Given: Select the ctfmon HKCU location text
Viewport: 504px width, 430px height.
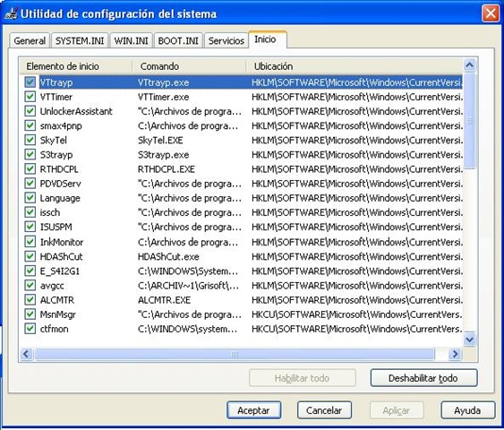Looking at the screenshot, I should tap(357, 329).
